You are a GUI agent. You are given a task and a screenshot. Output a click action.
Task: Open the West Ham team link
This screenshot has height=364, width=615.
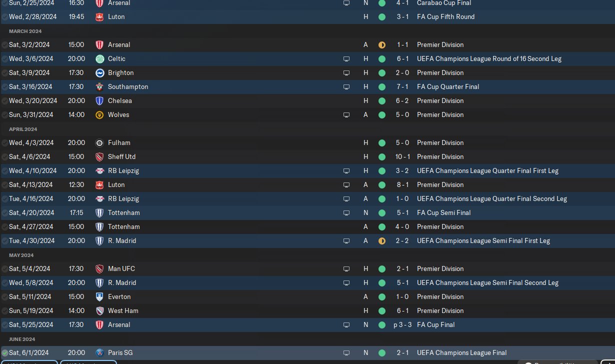[123, 310]
